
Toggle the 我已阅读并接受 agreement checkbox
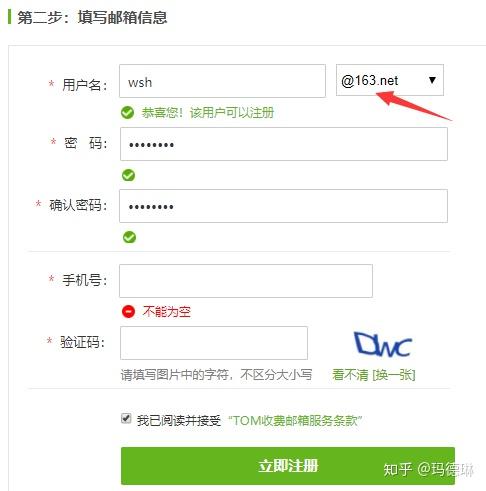(126, 418)
